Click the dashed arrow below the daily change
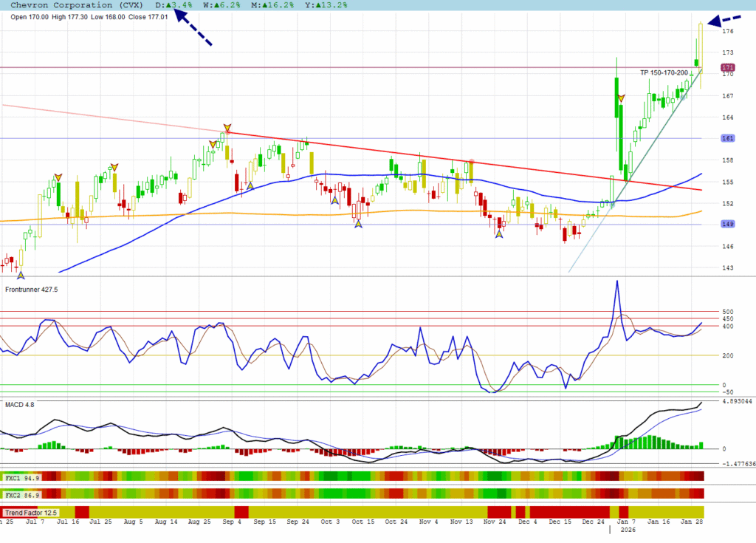This screenshot has height=543, width=756. (194, 30)
